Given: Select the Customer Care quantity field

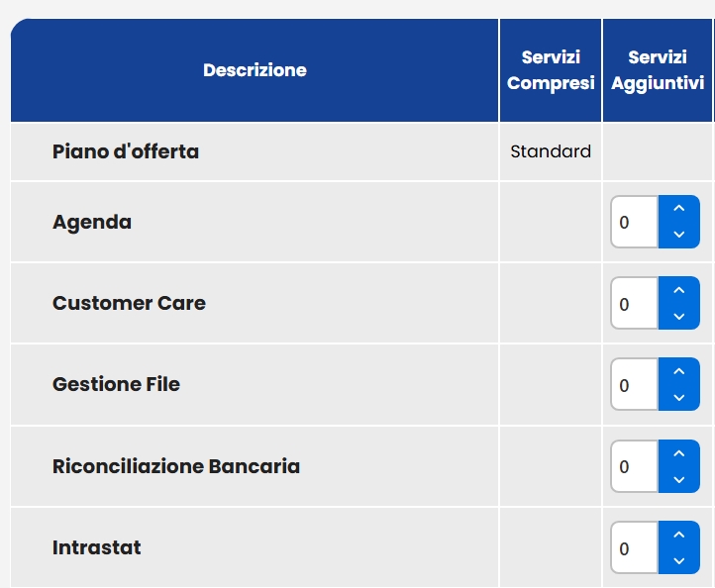Looking at the screenshot, I should click(634, 304).
